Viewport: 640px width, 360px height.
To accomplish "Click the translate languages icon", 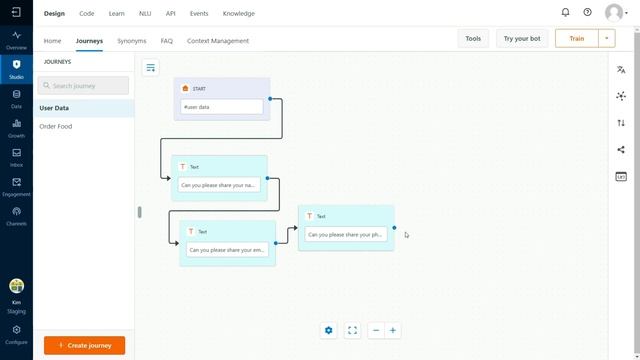I will click(x=621, y=70).
